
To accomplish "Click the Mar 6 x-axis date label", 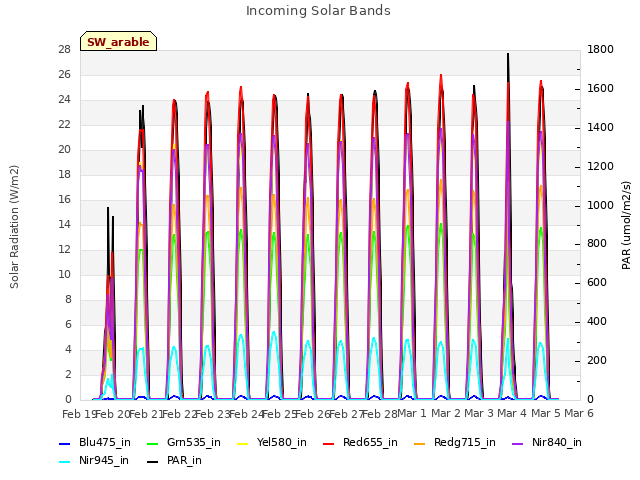I will (579, 413).
